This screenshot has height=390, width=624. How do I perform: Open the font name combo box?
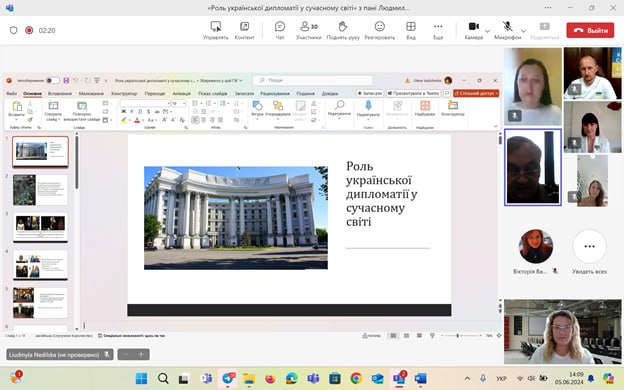tap(145, 103)
